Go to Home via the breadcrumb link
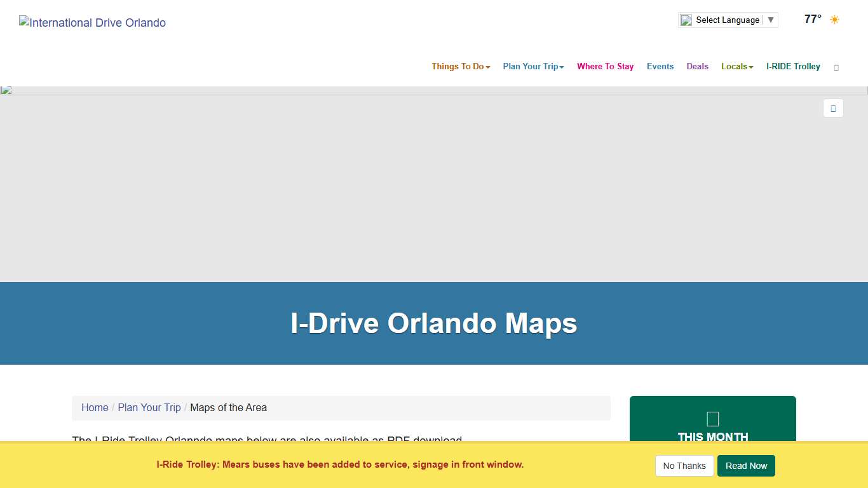The height and width of the screenshot is (488, 868). pyautogui.click(x=95, y=407)
